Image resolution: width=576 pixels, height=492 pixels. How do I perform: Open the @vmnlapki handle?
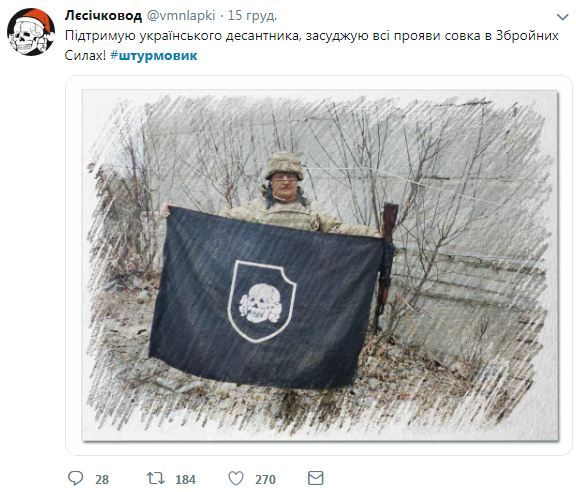[x=181, y=16]
